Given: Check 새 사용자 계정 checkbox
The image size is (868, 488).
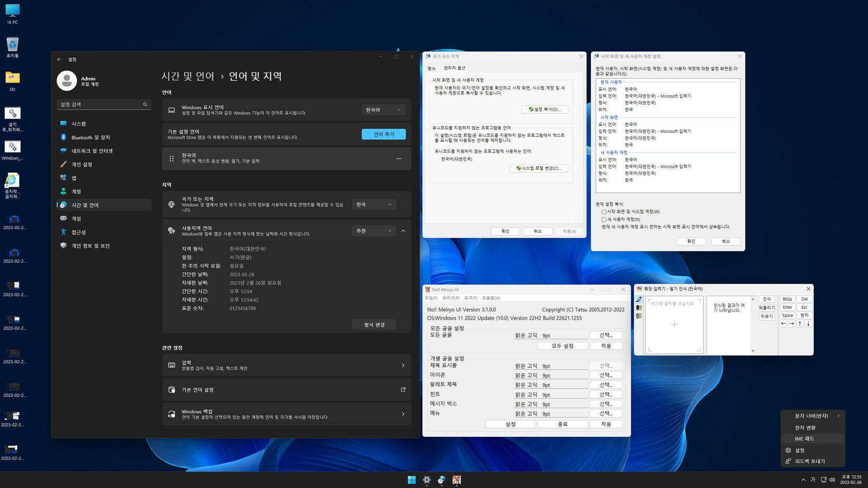Looking at the screenshot, I should 604,219.
